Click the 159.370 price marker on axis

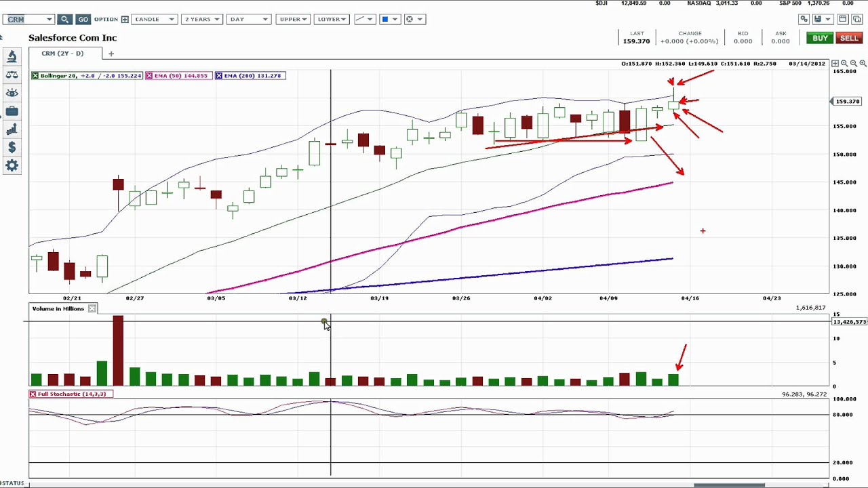(848, 102)
